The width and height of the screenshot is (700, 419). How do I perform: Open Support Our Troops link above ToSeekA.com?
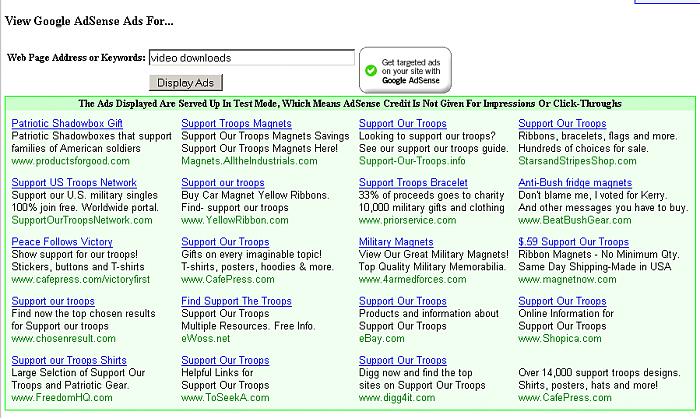[225, 360]
